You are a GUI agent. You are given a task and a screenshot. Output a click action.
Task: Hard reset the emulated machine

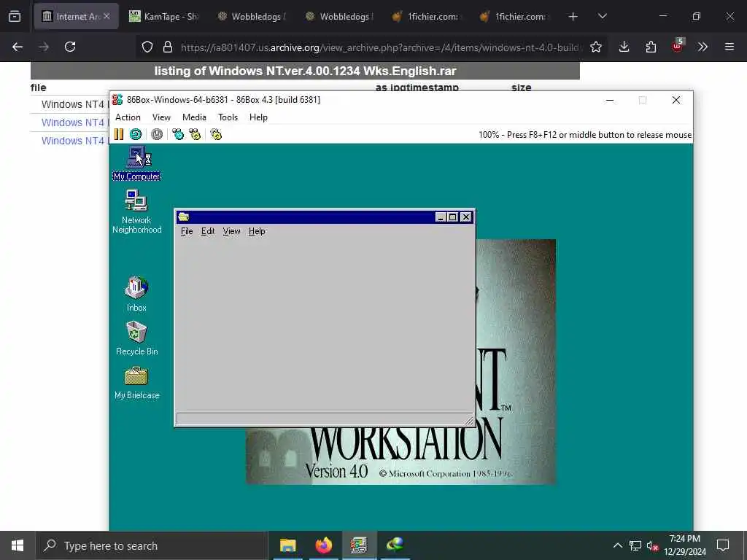pos(136,135)
